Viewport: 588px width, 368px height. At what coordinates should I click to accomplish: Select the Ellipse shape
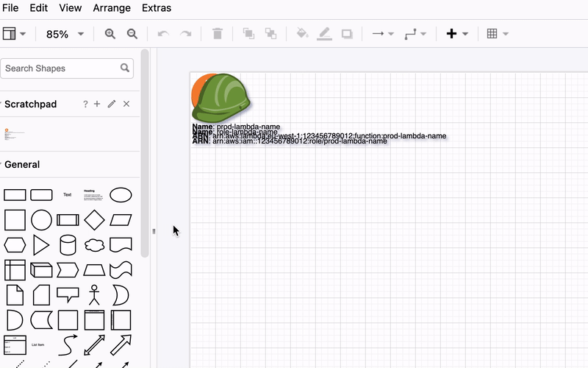[x=121, y=195]
